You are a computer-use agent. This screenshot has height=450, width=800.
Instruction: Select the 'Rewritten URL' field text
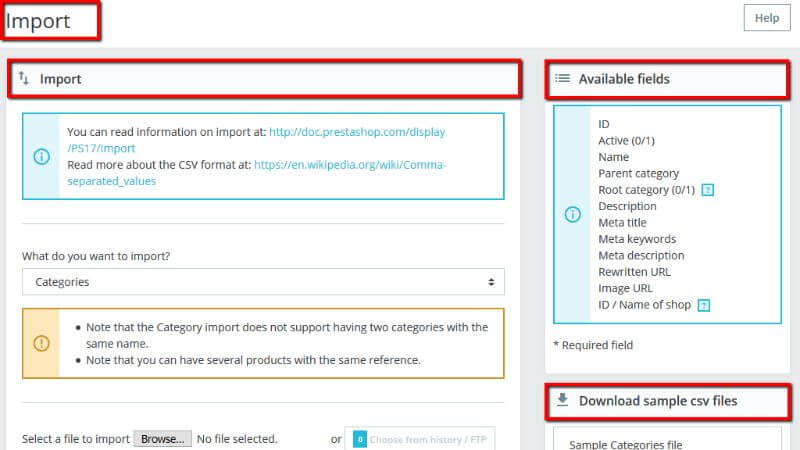click(634, 272)
